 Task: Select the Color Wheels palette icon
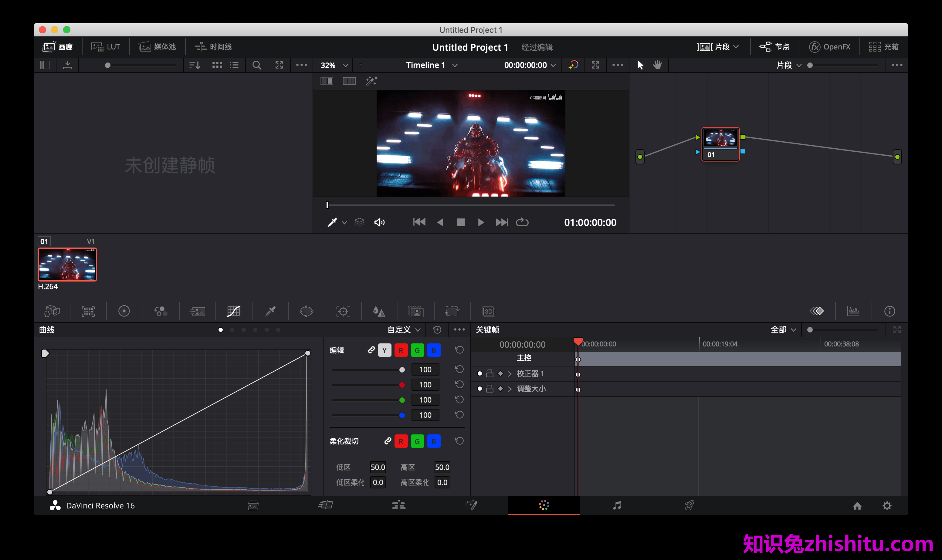click(124, 311)
